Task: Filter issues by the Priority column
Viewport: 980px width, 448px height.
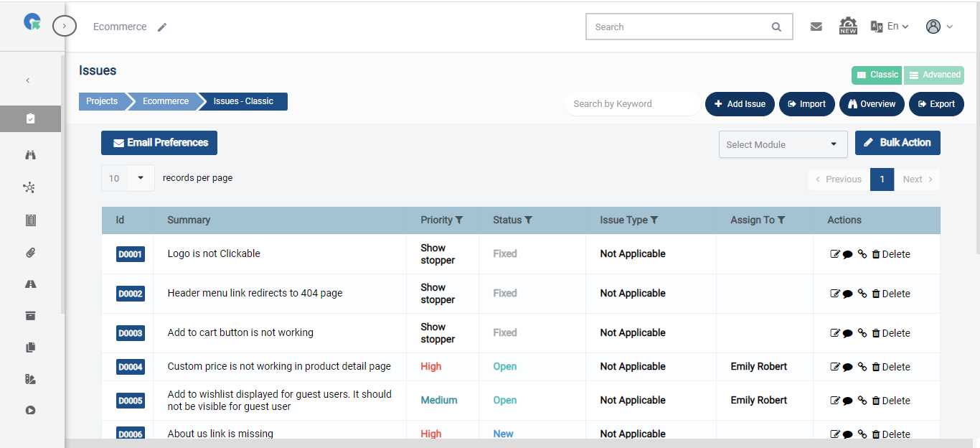Action: [x=459, y=220]
